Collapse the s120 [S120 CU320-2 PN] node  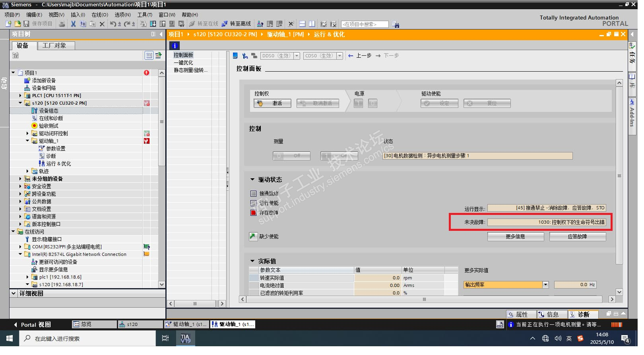click(x=20, y=103)
